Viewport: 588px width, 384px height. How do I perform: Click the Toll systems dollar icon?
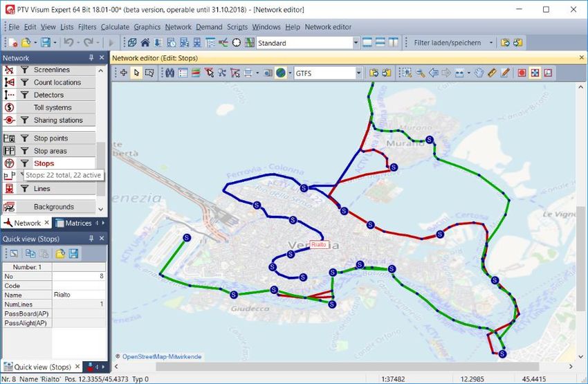click(x=10, y=108)
